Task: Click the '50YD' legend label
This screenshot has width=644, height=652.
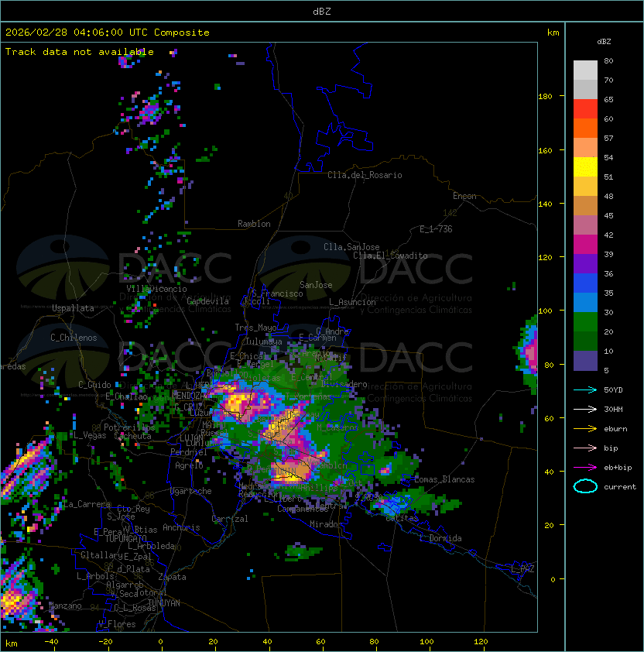Action: click(613, 390)
